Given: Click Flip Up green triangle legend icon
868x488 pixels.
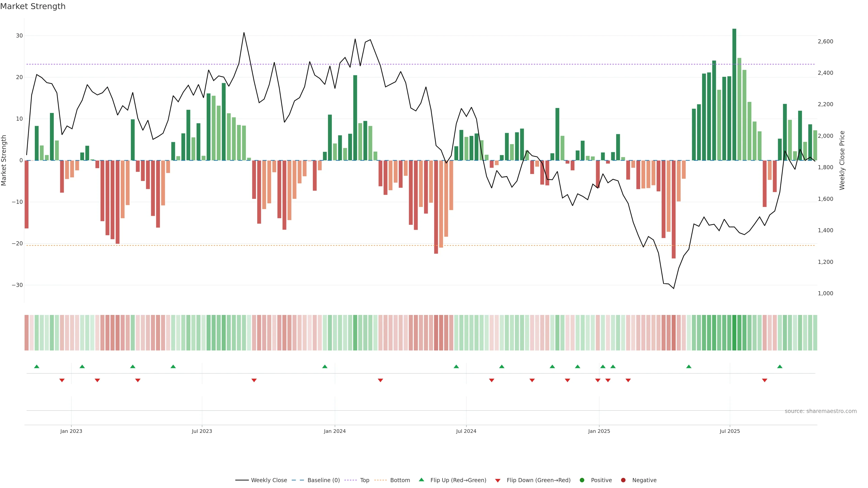Looking at the screenshot, I should pyautogui.click(x=421, y=480).
